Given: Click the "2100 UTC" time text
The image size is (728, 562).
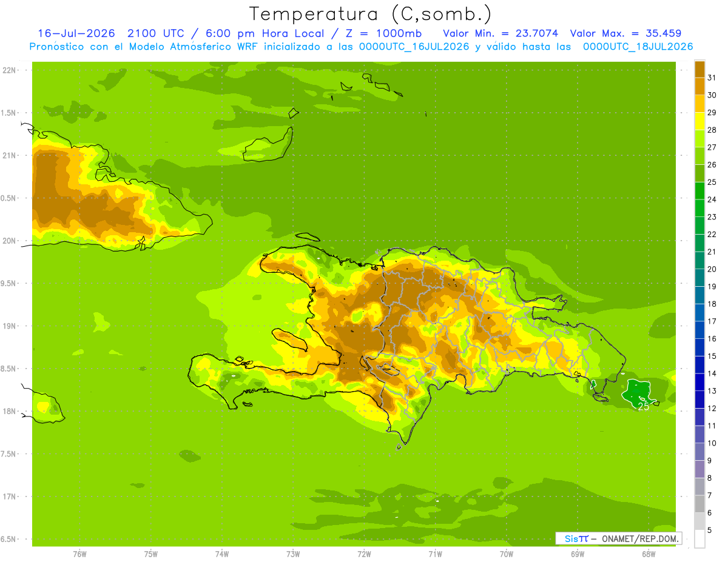Looking at the screenshot, I should (156, 33).
